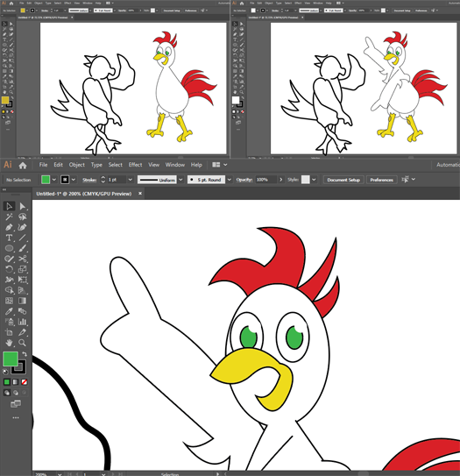Viewport: 460px width, 476px height.
Task: Pick the Blend tool in large window
Action: [x=22, y=311]
